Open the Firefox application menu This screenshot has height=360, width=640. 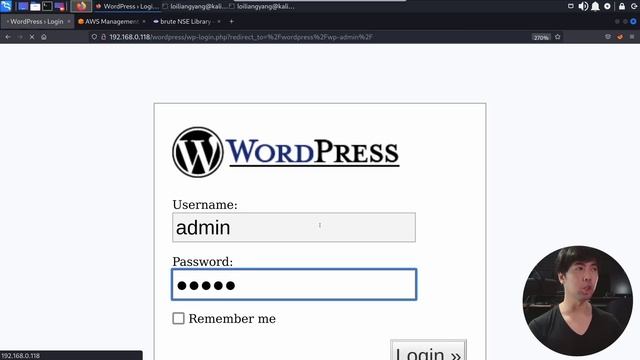(x=632, y=37)
